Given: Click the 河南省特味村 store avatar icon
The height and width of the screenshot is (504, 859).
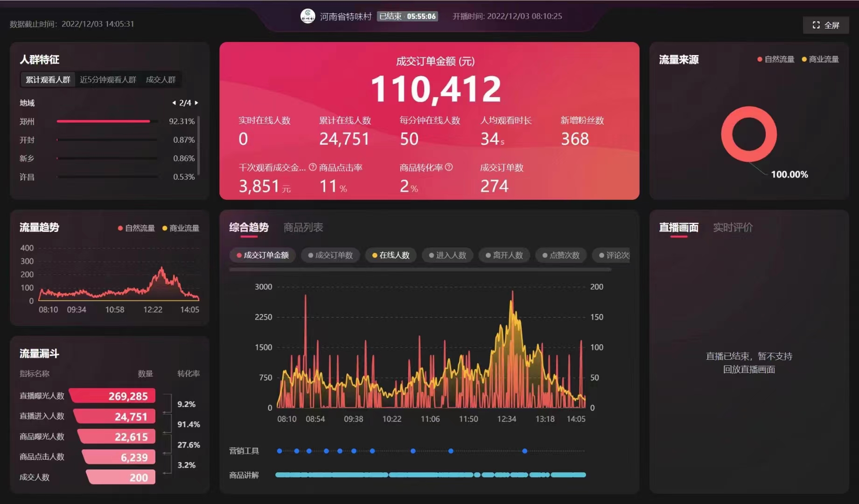Looking at the screenshot, I should [307, 16].
